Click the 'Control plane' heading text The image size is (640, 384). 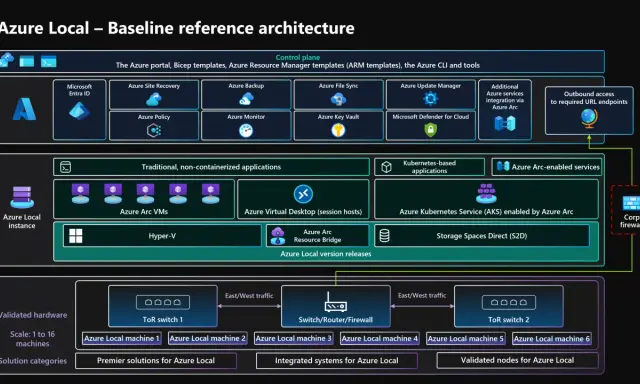pyautogui.click(x=298, y=58)
